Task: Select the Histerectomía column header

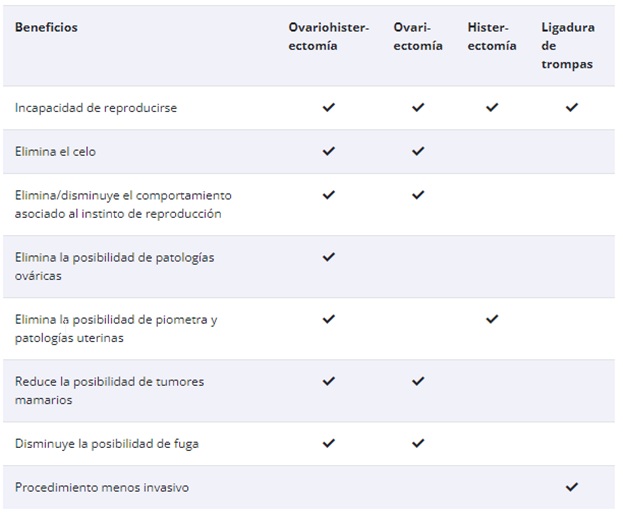Action: pyautogui.click(x=492, y=37)
